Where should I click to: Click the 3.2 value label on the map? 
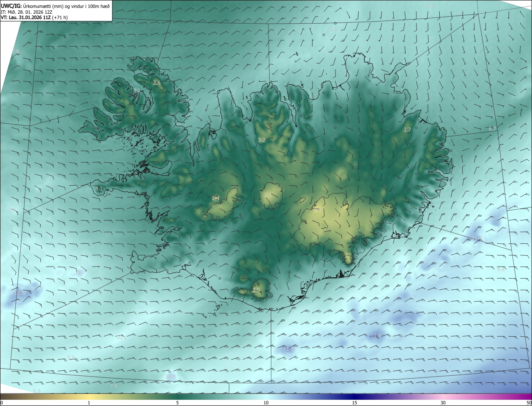pos(261,140)
